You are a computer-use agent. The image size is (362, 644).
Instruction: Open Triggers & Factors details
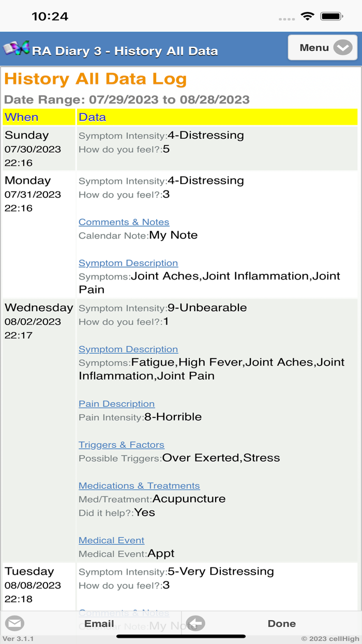click(x=121, y=444)
